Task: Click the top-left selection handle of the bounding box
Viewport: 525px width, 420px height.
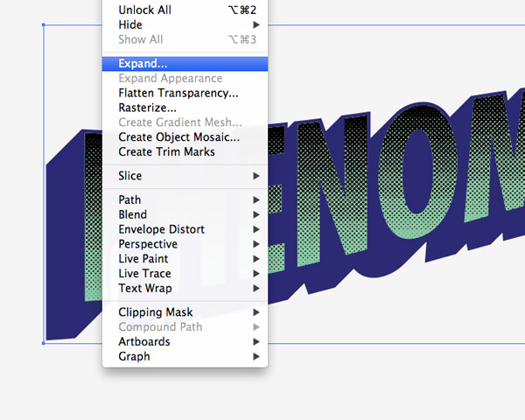Action: point(44,24)
